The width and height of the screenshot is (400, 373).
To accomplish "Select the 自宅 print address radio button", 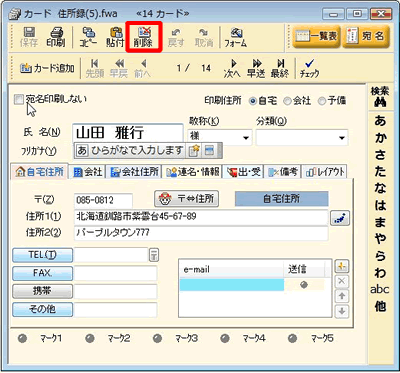I will point(253,101).
